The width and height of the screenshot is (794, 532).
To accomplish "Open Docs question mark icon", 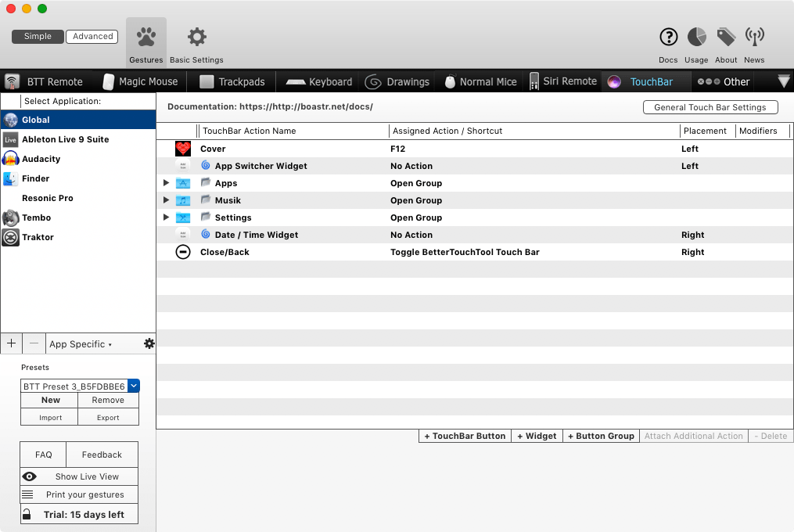I will coord(668,37).
